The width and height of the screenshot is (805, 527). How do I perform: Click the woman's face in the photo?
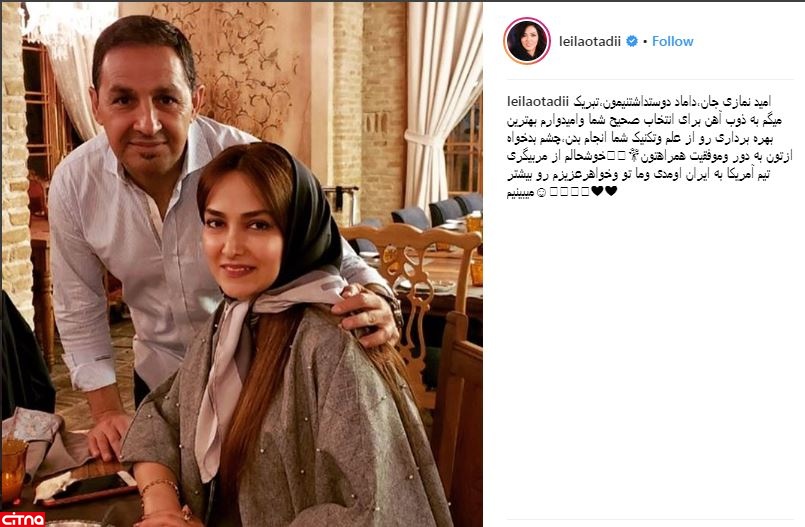point(239,244)
